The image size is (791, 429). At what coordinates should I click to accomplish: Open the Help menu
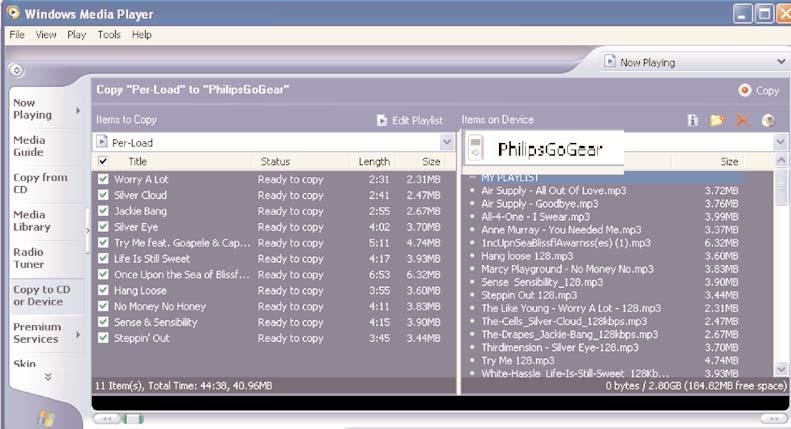tap(142, 35)
